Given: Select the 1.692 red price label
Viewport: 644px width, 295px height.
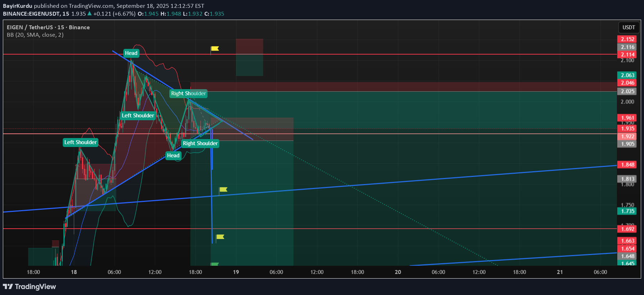Looking at the screenshot, I should click(x=627, y=229).
